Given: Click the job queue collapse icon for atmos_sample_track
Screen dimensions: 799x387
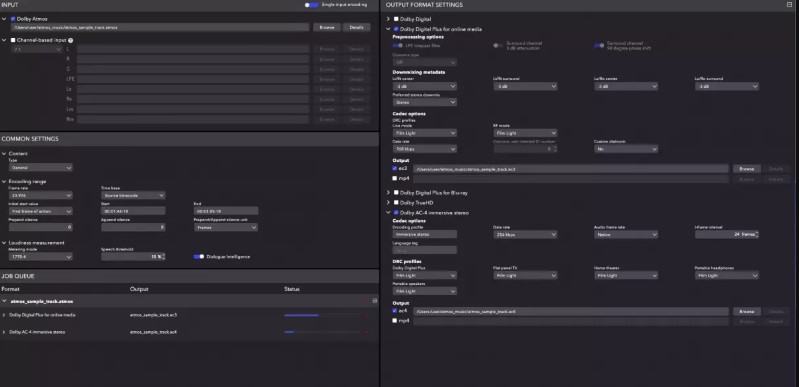Looking at the screenshot, I should coord(375,301).
